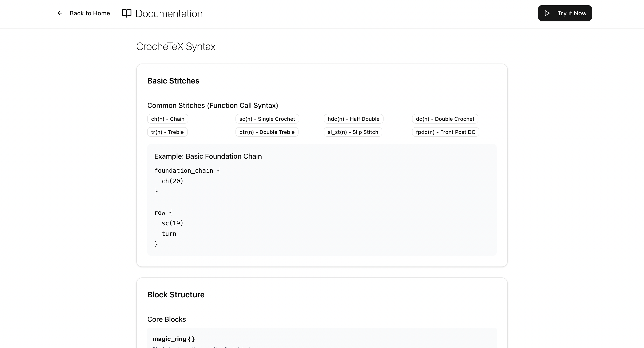Click the open book Documentation icon
This screenshot has width=644, height=348.
click(127, 13)
